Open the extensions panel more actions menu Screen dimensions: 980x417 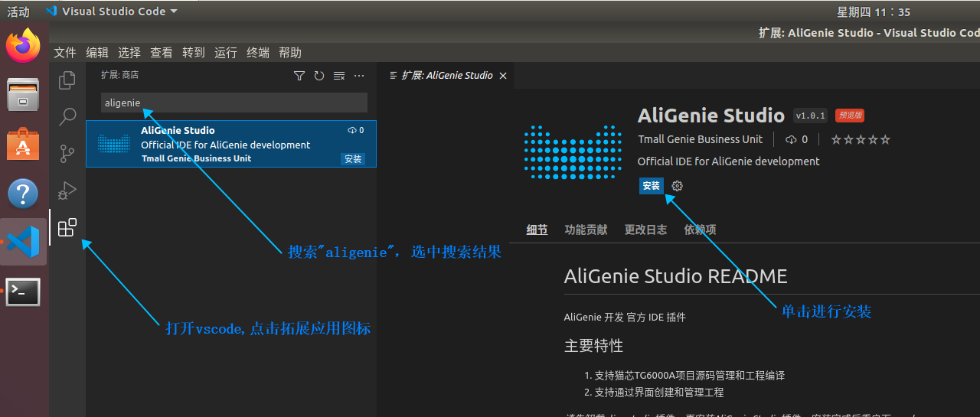pyautogui.click(x=359, y=76)
